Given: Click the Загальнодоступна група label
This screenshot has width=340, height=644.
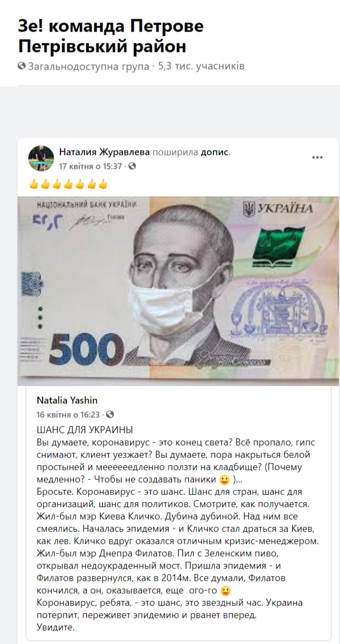Looking at the screenshot, I should coord(89,66).
